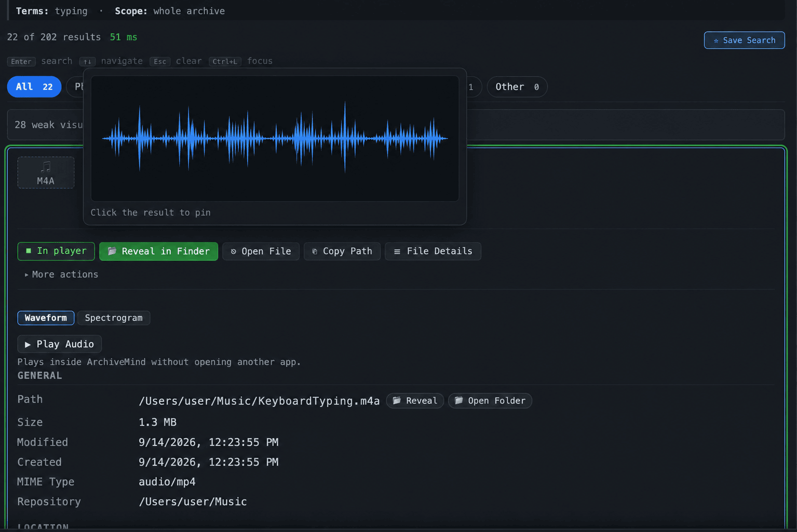Click the Open Folder button

[x=490, y=401]
